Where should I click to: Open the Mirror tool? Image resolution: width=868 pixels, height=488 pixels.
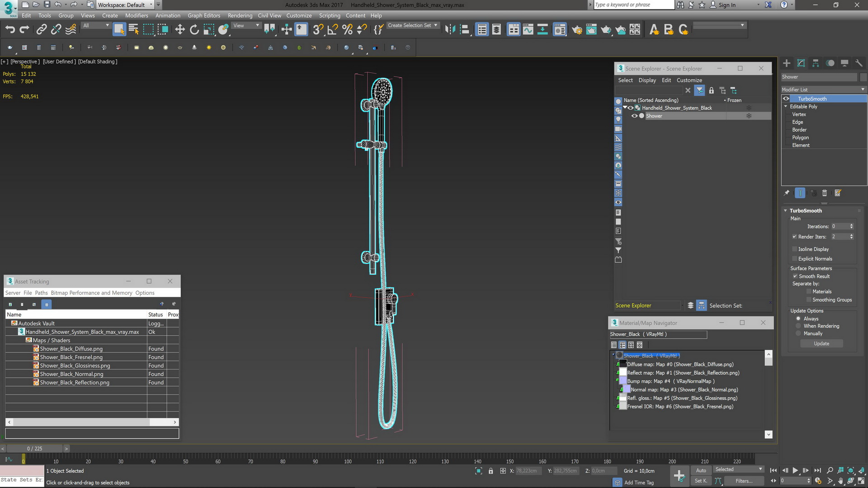coord(449,29)
